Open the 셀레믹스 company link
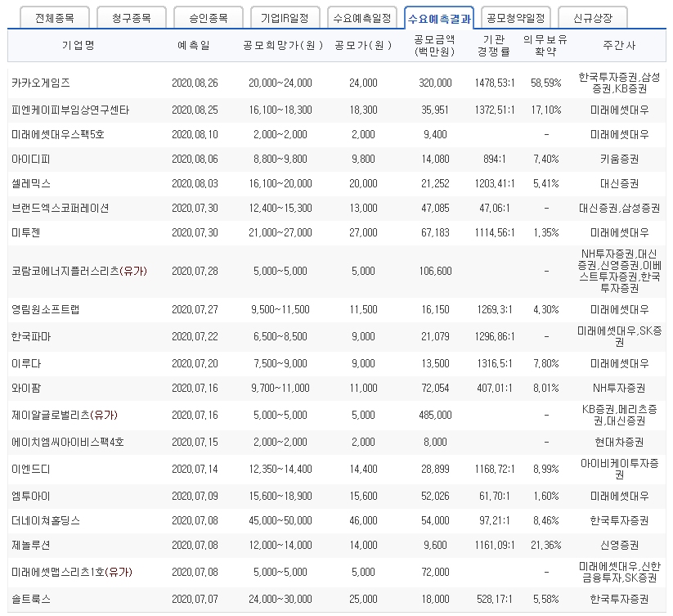Viewport: 673px width, 616px height. (31, 183)
